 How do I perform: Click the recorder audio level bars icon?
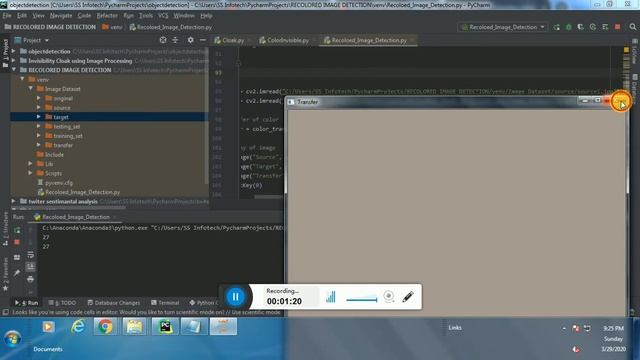331,297
